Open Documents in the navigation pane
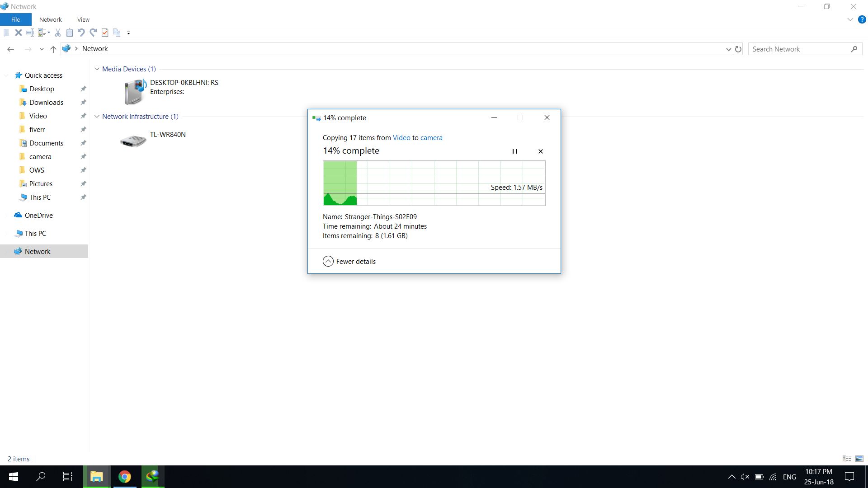 click(46, 143)
